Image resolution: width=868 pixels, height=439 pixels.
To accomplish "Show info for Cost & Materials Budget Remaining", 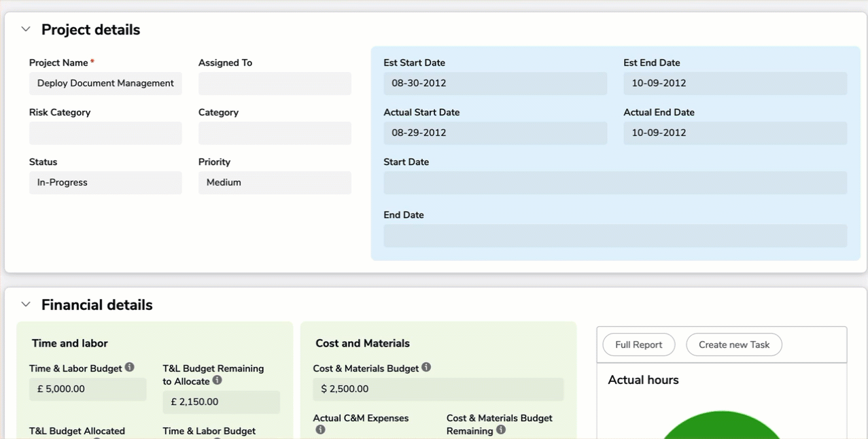I will tap(501, 430).
